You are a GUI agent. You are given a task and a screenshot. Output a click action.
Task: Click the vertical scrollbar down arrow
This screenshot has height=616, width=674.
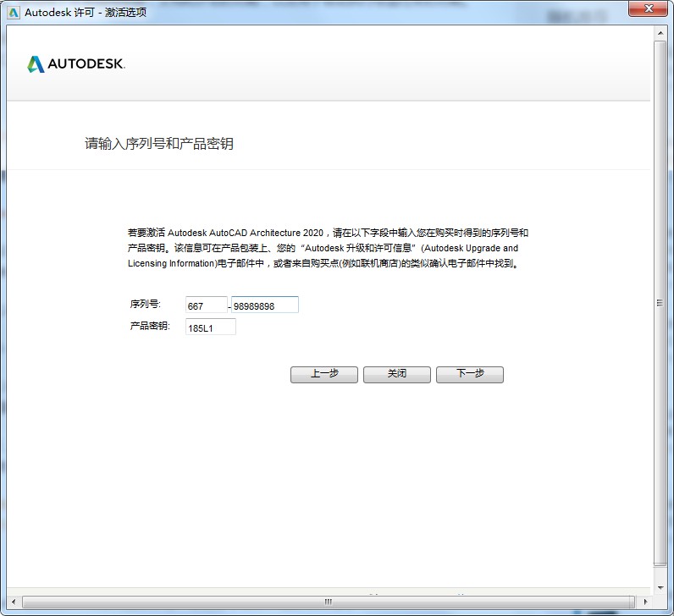660,587
